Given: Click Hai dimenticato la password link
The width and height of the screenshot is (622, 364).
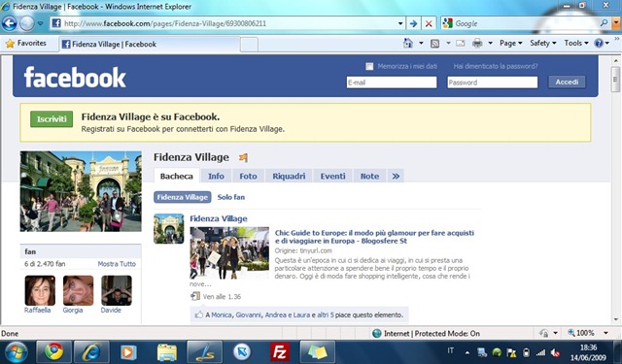Looking at the screenshot, I should [x=496, y=66].
